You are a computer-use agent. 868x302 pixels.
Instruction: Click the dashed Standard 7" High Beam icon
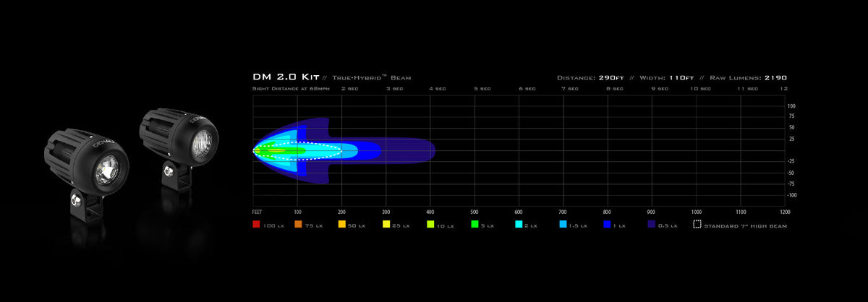point(697,225)
